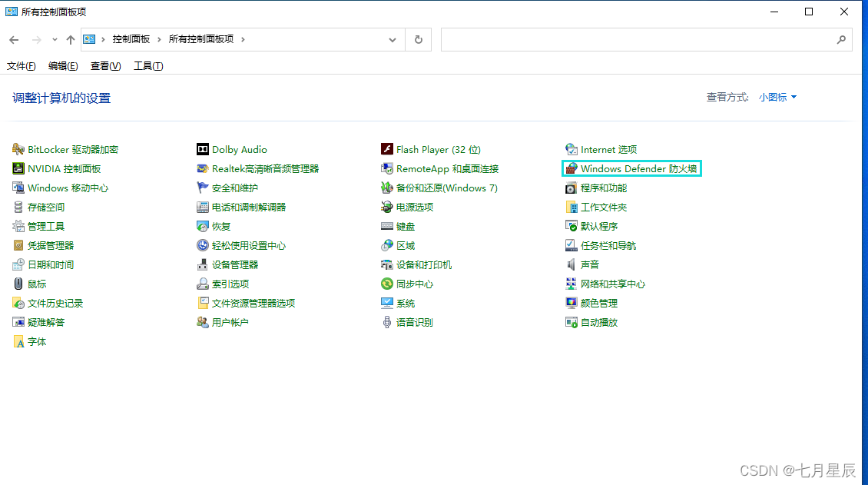868x485 pixels.
Task: Open Windows 移动中心 icon
Action: click(18, 188)
